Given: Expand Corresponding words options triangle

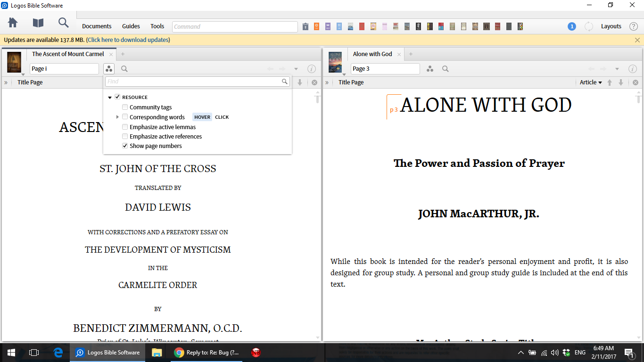Looking at the screenshot, I should [117, 116].
